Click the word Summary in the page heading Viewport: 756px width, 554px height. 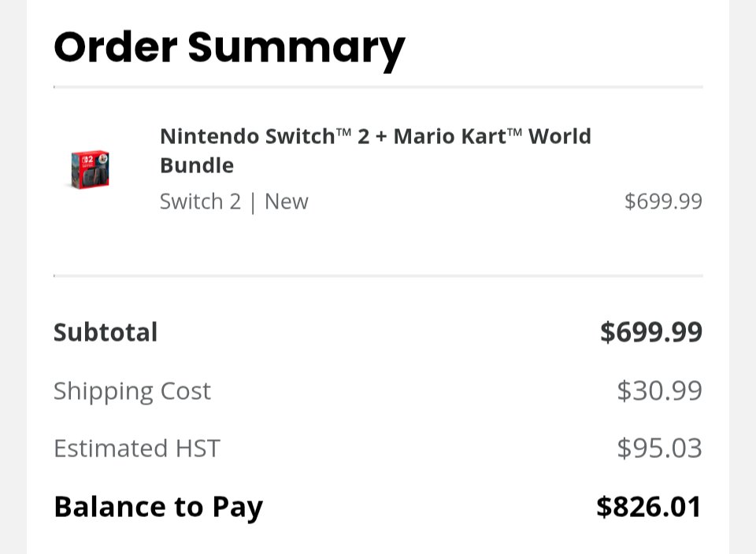pyautogui.click(x=297, y=50)
